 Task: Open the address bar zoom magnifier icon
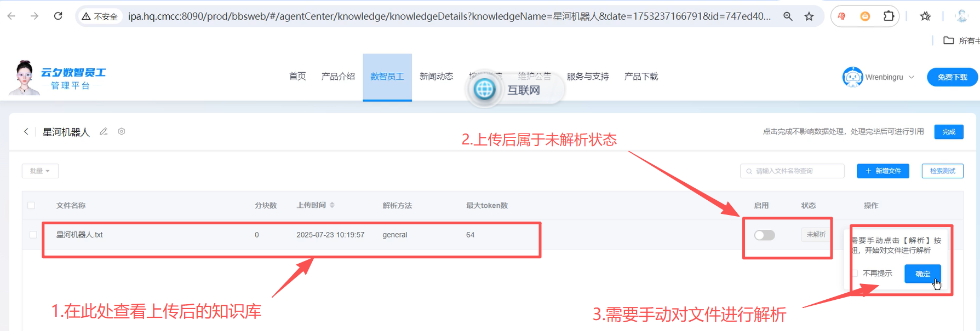coord(788,16)
